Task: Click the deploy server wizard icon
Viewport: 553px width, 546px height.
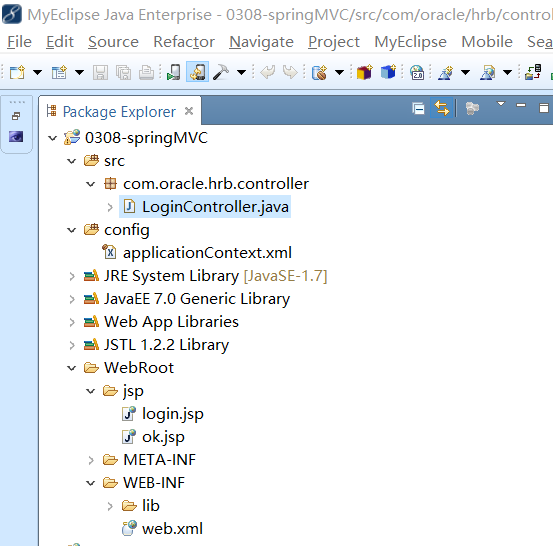Action: (445, 72)
